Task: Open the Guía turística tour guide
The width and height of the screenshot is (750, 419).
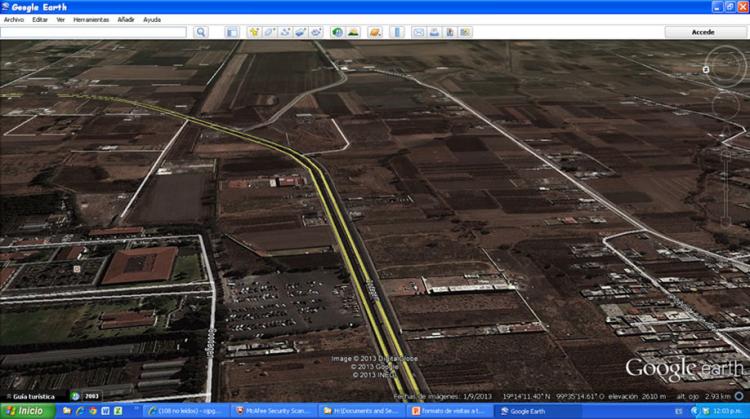Action: pyautogui.click(x=30, y=397)
